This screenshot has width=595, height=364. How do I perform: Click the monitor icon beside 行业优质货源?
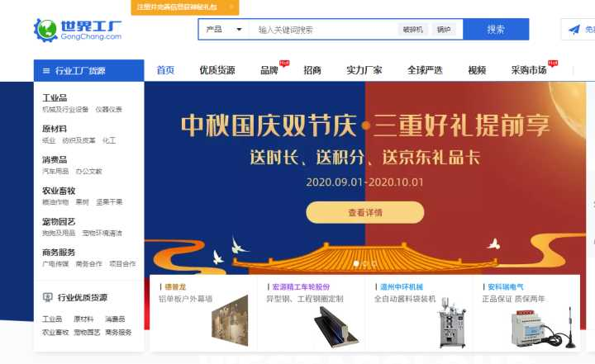pyautogui.click(x=47, y=297)
